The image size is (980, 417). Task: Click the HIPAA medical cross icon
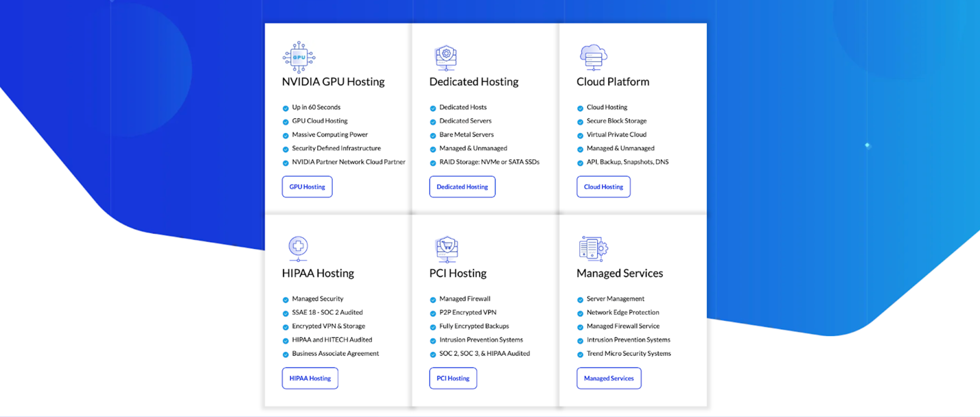point(298,248)
